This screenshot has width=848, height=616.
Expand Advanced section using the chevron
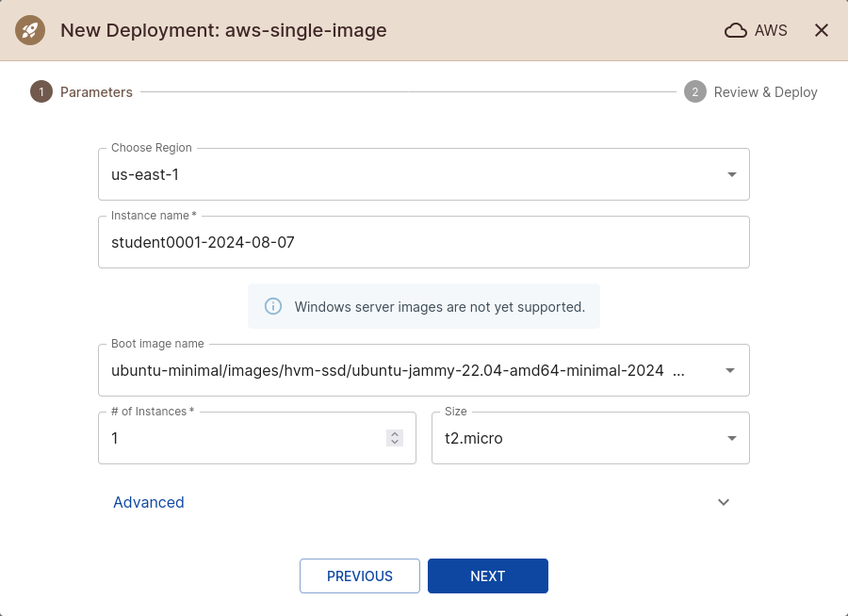(x=724, y=502)
